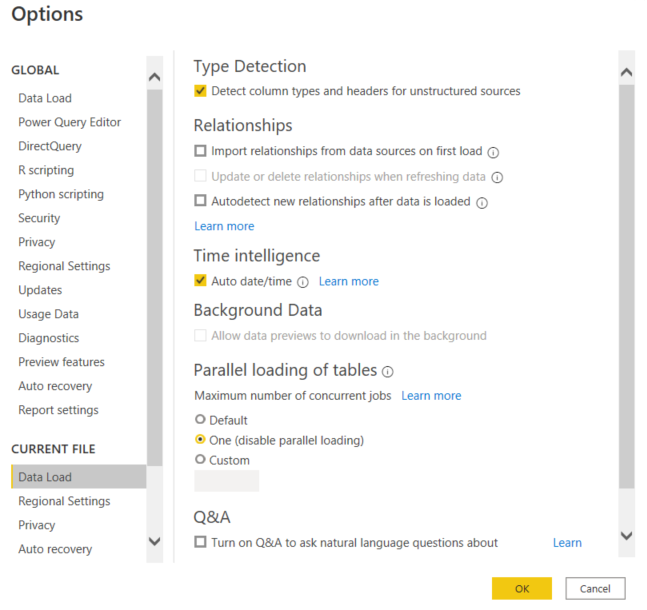Confirm options with the OK button
This screenshot has width=647, height=610.
(522, 589)
